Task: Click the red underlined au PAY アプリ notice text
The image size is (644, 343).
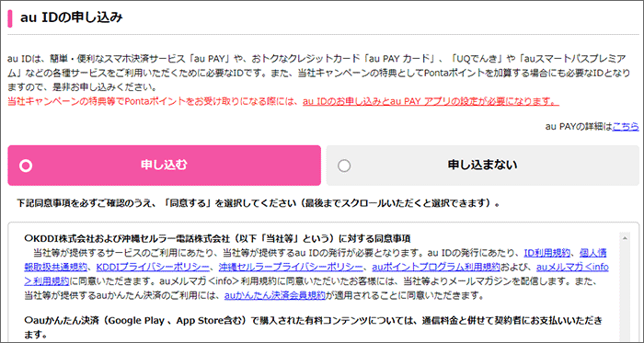Action: (x=431, y=101)
